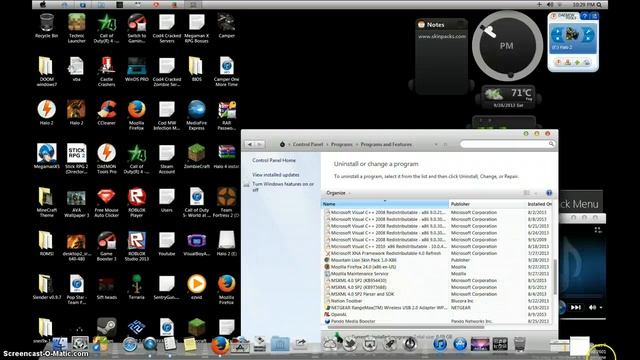This screenshot has width=640, height=360.
Task: Select the Slender v0.9.7 folder icon
Action: point(47,287)
